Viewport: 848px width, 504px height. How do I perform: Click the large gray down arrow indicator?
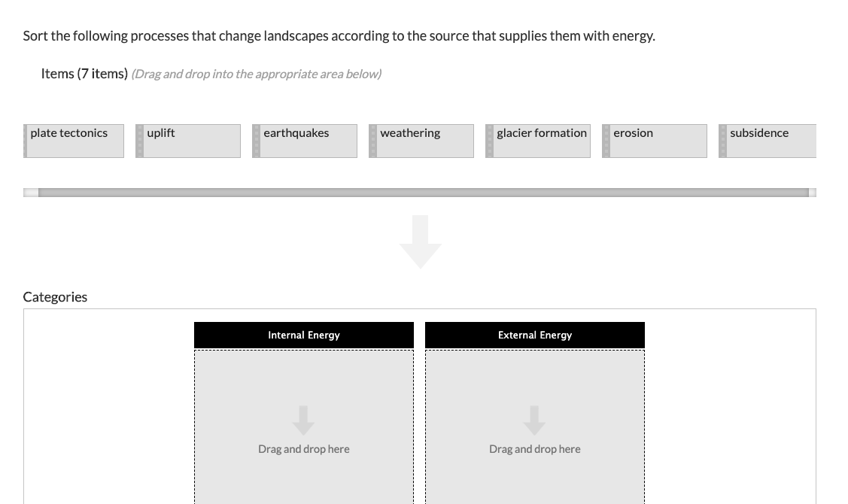pos(420,241)
